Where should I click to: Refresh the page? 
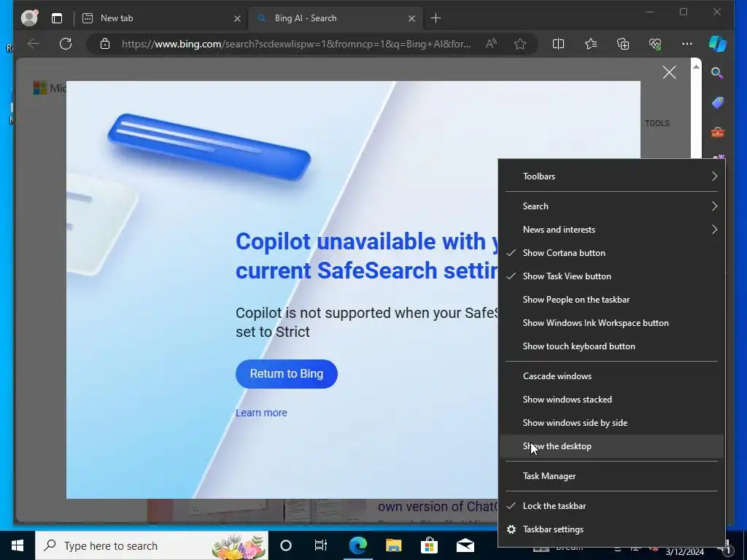[x=66, y=44]
